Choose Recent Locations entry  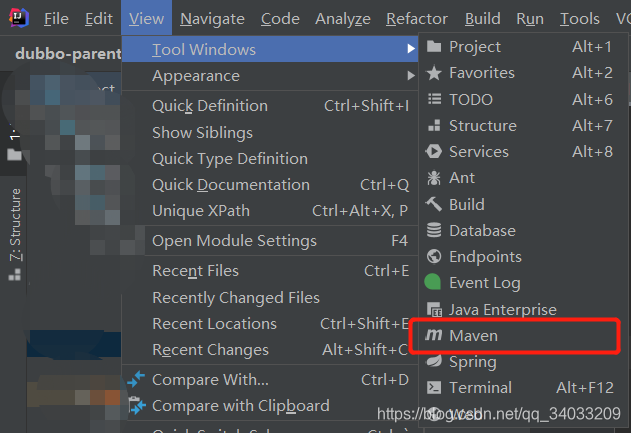[x=270, y=324]
